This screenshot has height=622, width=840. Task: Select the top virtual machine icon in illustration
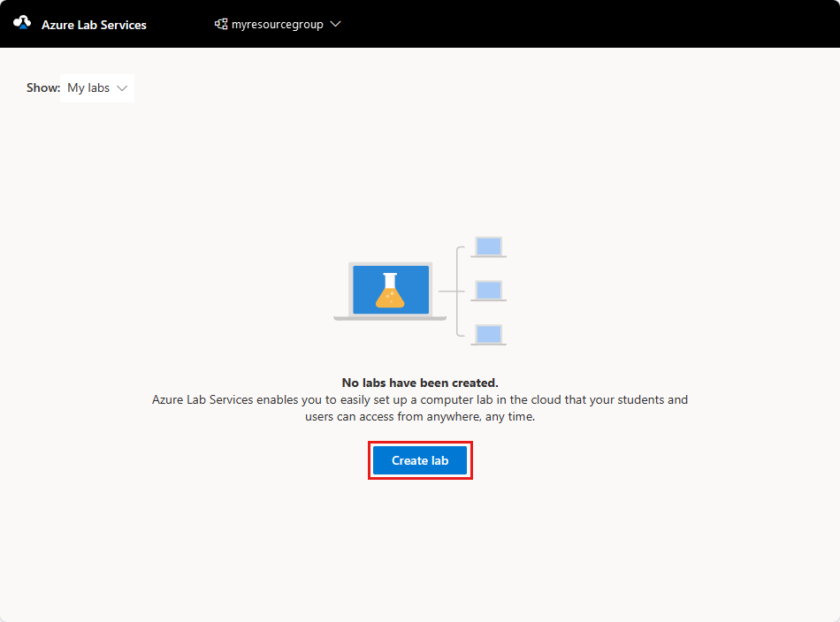coord(488,246)
